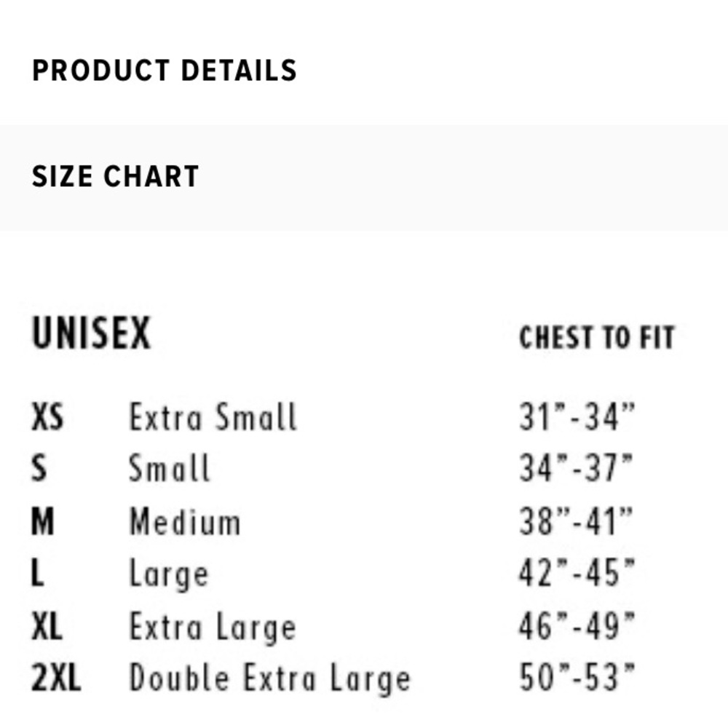Click the 31"-34" chest measurement
Viewport: 728px width, 728px height.
[577, 416]
